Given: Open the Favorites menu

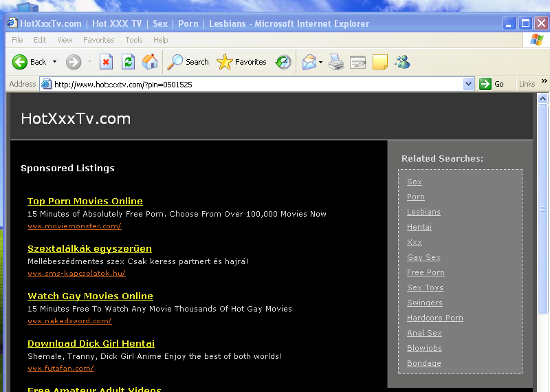Looking at the screenshot, I should tap(98, 40).
